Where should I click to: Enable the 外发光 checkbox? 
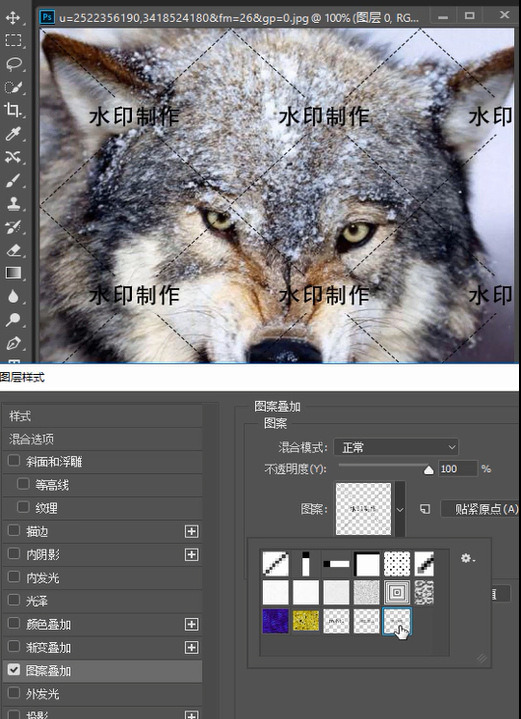14,693
